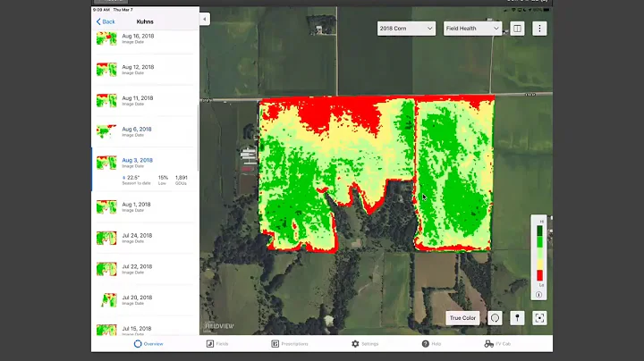Recenter the map on the field

[x=539, y=318]
